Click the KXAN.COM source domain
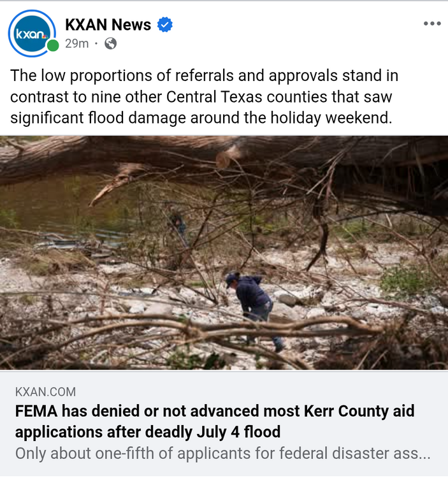448x478 pixels. (x=45, y=392)
